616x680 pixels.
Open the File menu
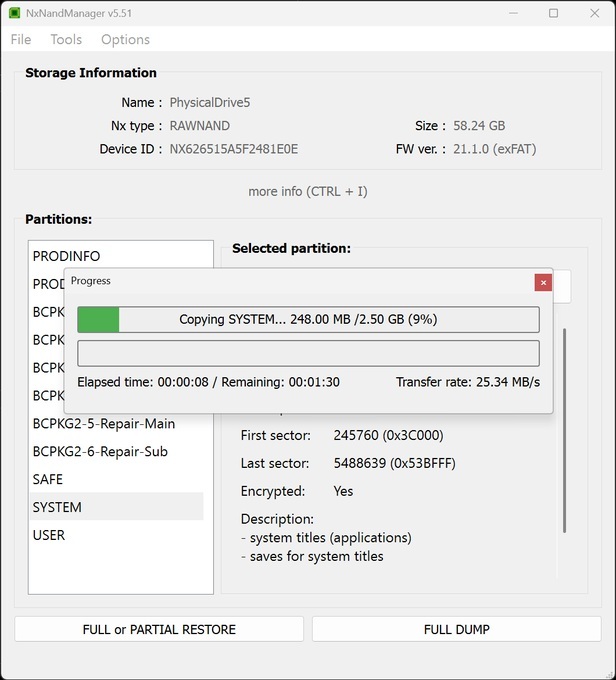click(21, 39)
